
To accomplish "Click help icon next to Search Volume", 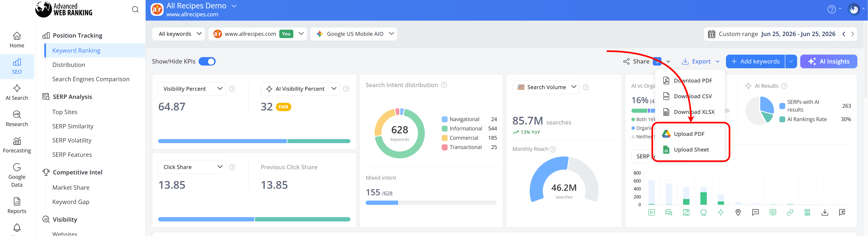I will [x=586, y=87].
